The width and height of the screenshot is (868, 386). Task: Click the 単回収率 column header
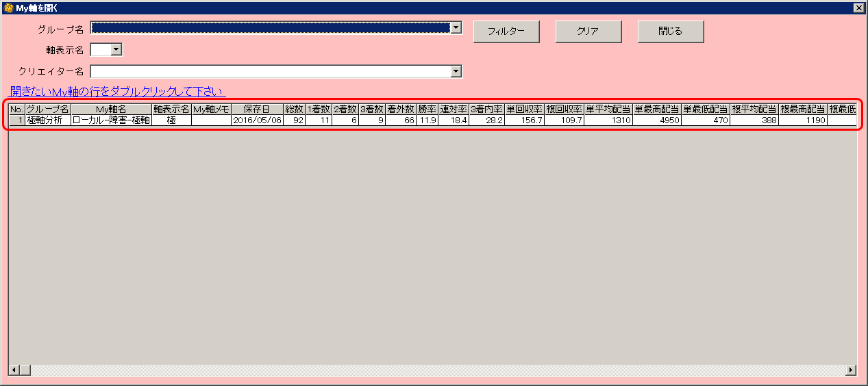pos(524,109)
